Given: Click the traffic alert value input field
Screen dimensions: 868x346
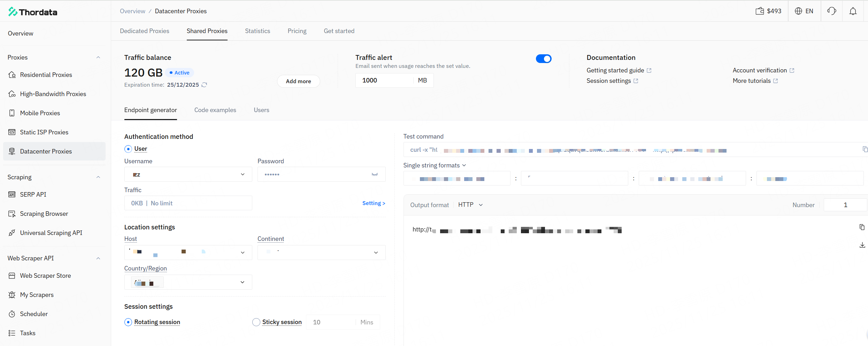Looking at the screenshot, I should pyautogui.click(x=383, y=80).
